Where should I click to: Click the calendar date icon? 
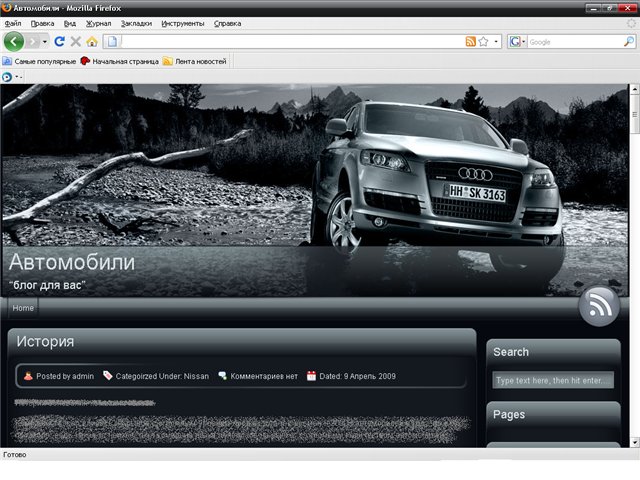click(x=311, y=376)
